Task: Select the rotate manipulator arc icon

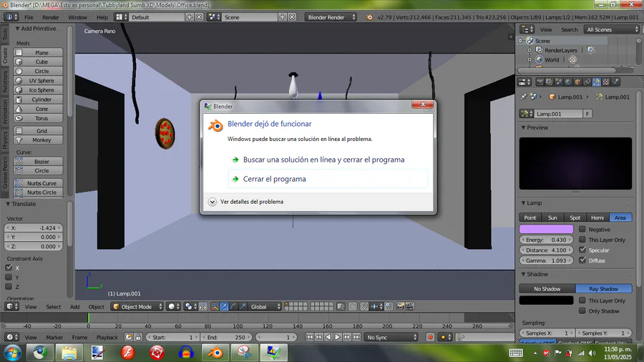Action: 233,307
